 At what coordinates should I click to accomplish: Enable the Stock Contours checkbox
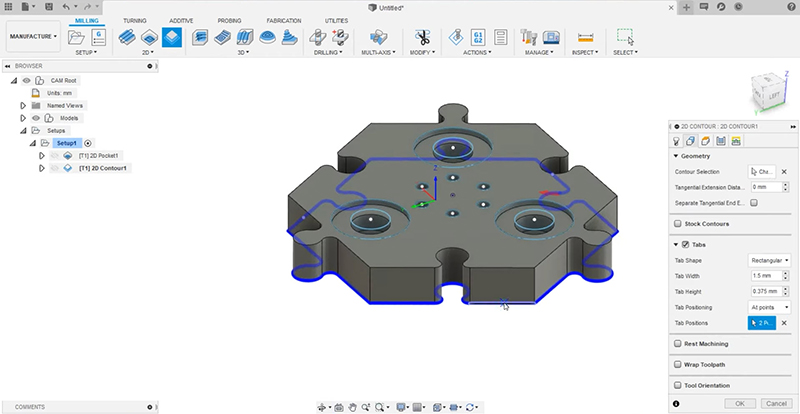click(679, 224)
